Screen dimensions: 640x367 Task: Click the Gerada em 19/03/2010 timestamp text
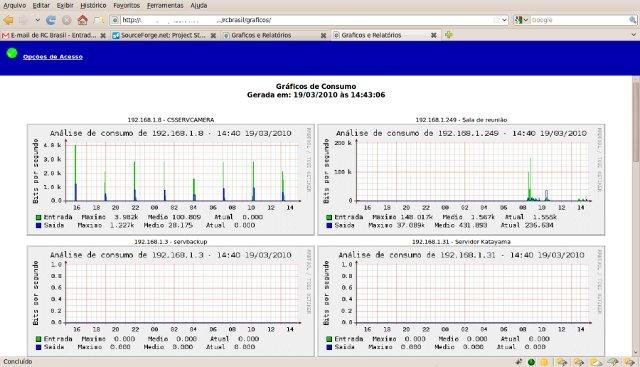tap(316, 95)
